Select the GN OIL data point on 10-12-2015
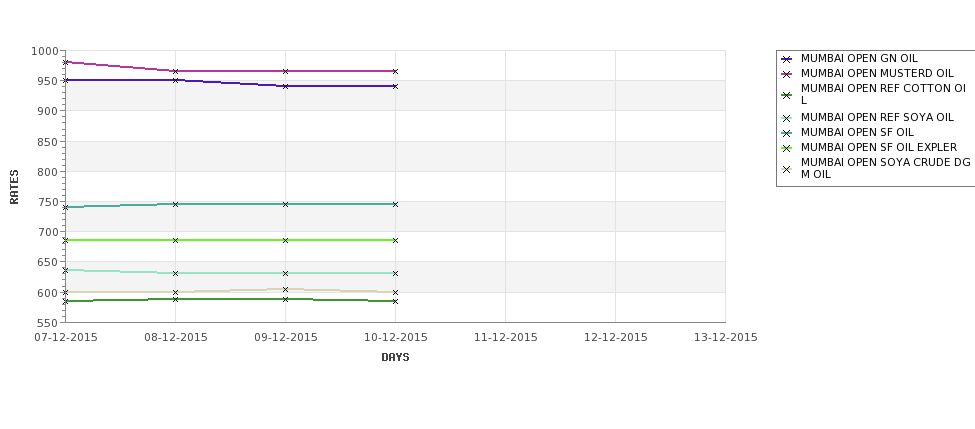Screen dimensions: 975x429 pyautogui.click(x=395, y=86)
